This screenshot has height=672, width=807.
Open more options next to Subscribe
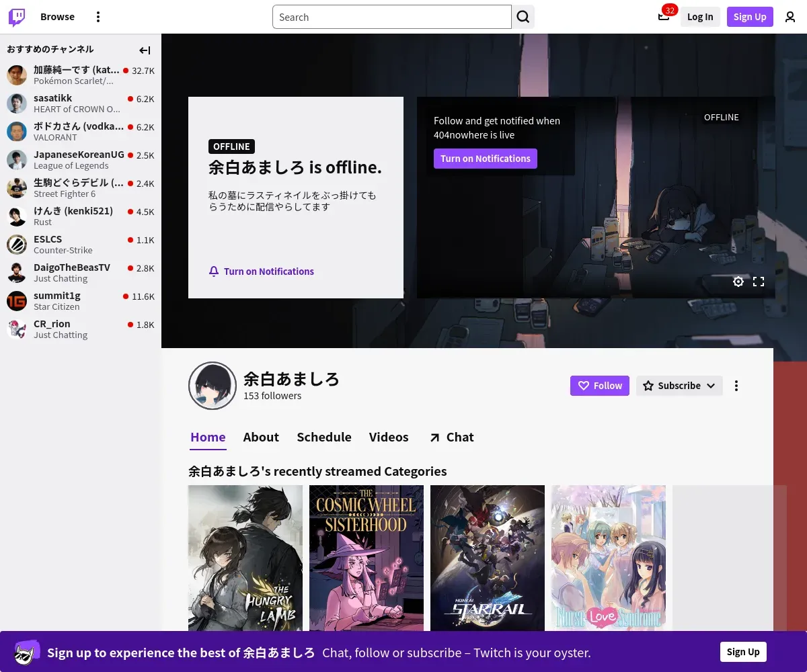pos(736,386)
